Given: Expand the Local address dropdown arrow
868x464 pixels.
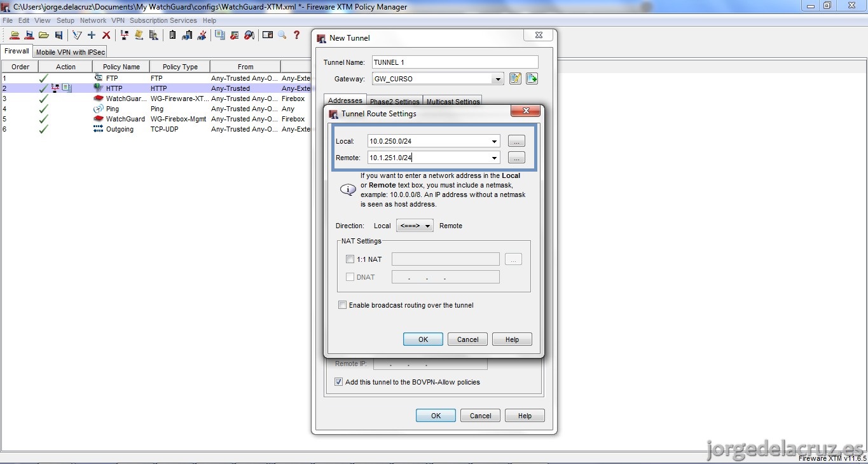Looking at the screenshot, I should pyautogui.click(x=494, y=141).
